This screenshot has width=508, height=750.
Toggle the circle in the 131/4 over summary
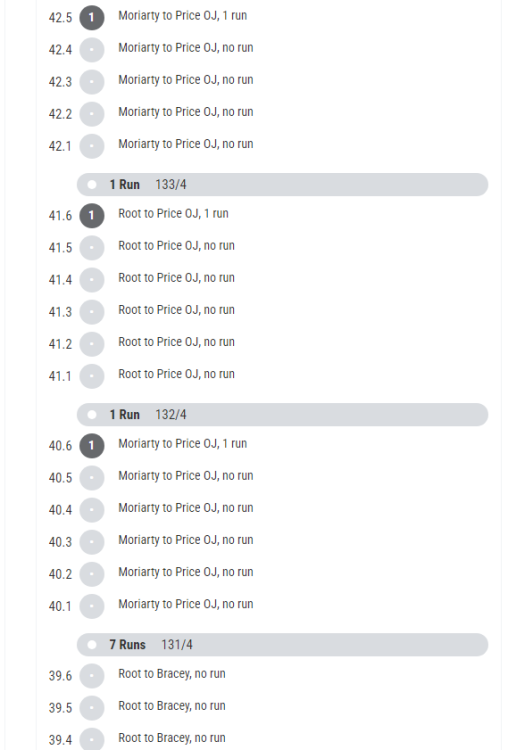coord(92,645)
